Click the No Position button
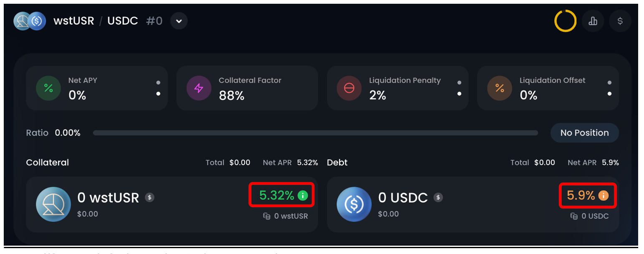The image size is (644, 254). pyautogui.click(x=584, y=133)
